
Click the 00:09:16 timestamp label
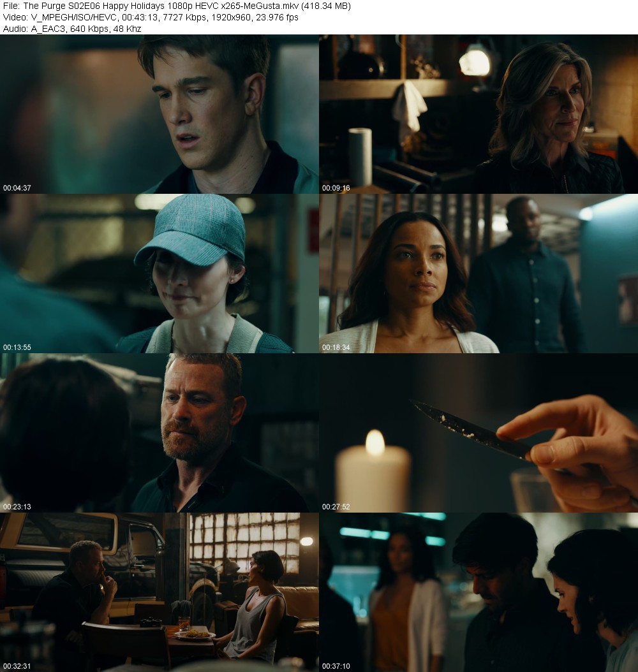[336, 188]
